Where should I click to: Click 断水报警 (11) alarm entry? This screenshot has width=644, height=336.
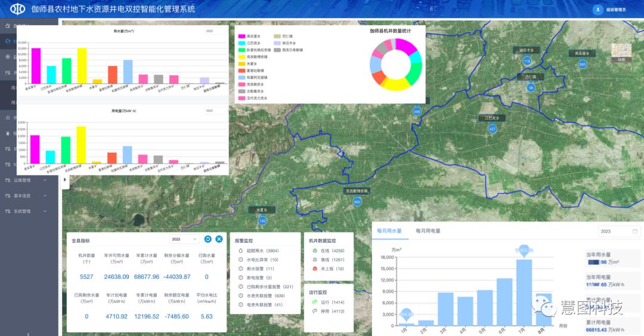coord(256,269)
